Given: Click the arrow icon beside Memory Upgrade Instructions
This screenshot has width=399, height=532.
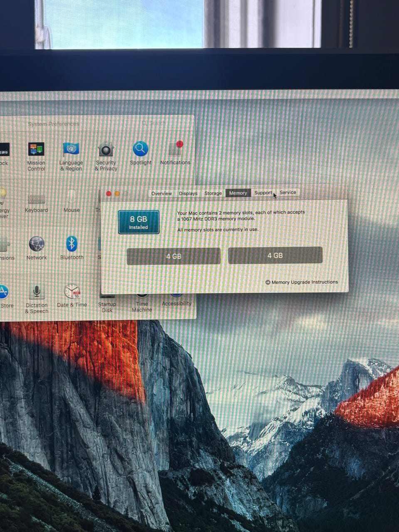Looking at the screenshot, I should pos(268,282).
